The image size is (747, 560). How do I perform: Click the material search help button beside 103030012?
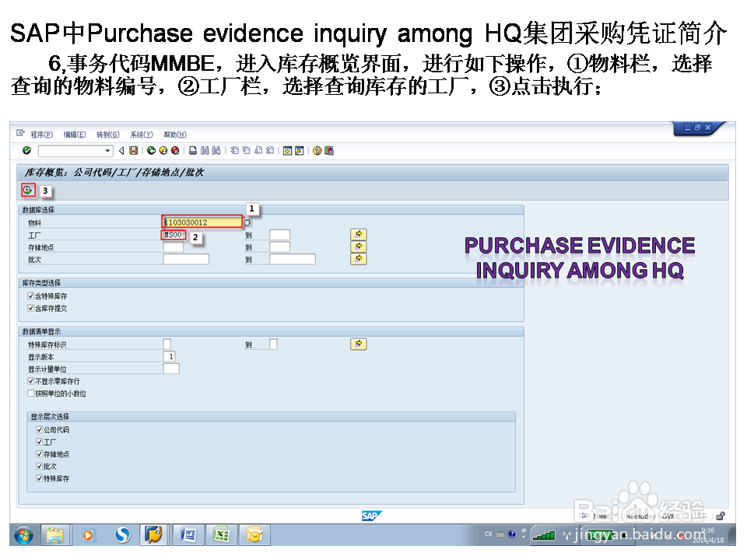click(x=249, y=220)
